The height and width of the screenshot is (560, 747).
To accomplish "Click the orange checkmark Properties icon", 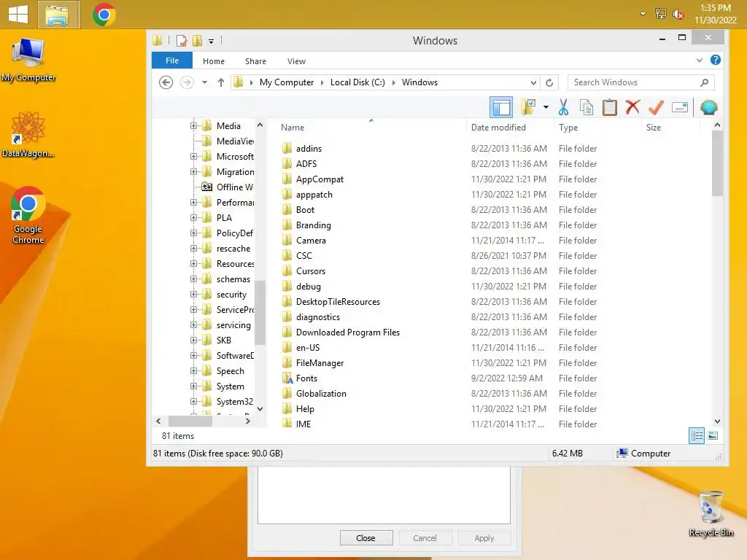I will click(656, 108).
